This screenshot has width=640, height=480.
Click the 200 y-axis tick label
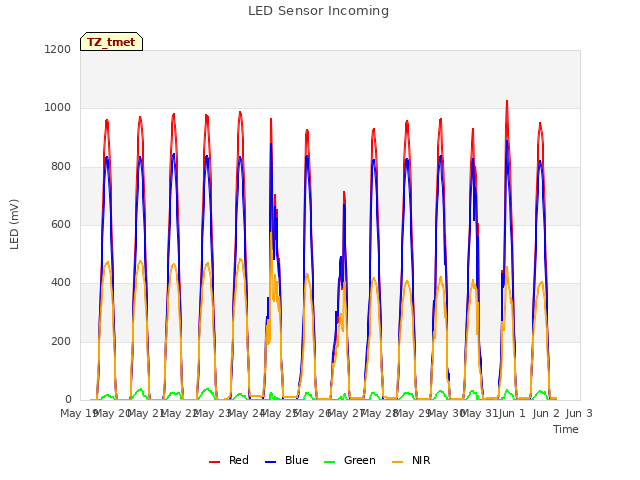click(x=61, y=341)
